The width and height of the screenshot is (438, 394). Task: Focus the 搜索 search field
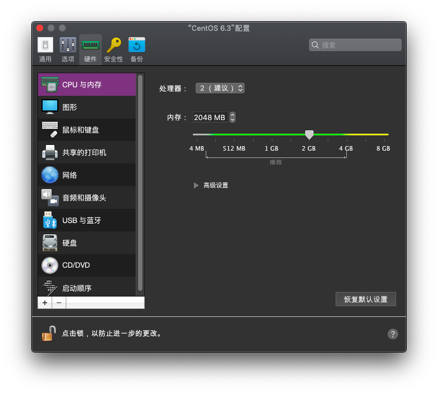pyautogui.click(x=355, y=45)
